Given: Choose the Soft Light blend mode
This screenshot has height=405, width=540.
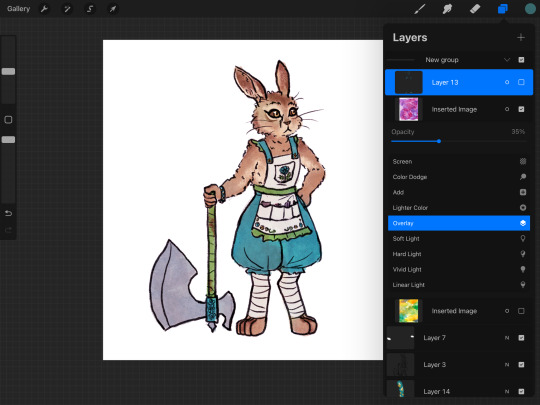Looking at the screenshot, I should (459, 239).
